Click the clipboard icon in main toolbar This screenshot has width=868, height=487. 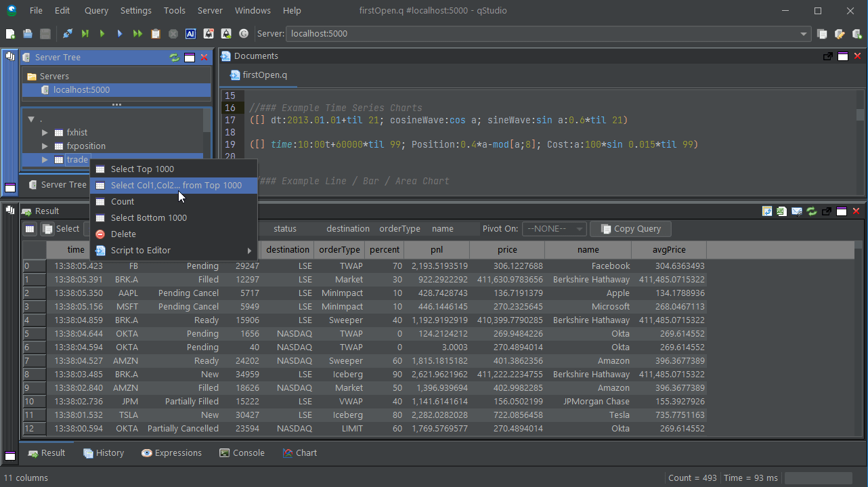(x=156, y=34)
